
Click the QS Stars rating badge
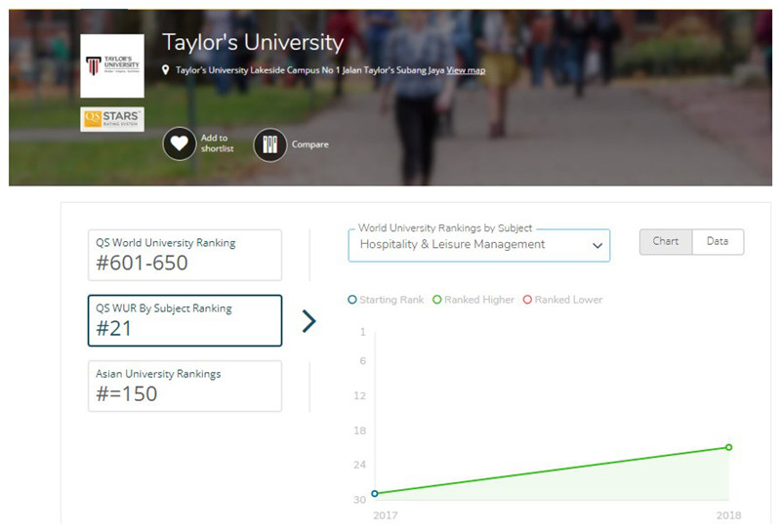(x=112, y=119)
